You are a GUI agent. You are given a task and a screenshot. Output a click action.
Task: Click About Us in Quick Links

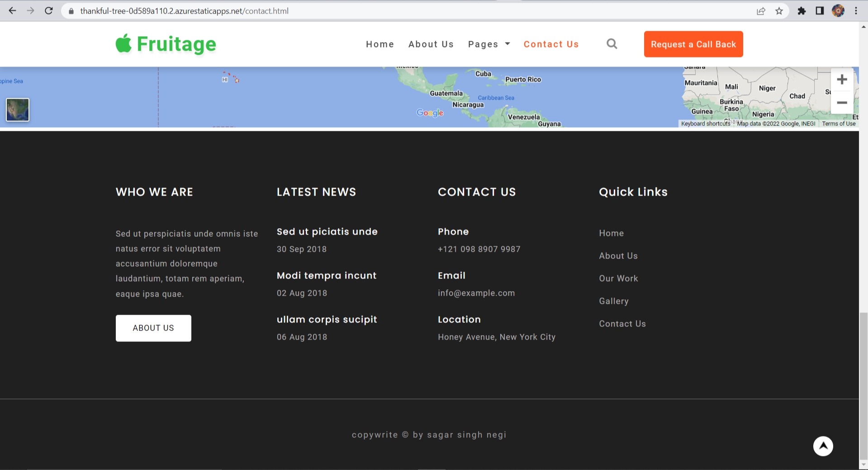tap(618, 256)
